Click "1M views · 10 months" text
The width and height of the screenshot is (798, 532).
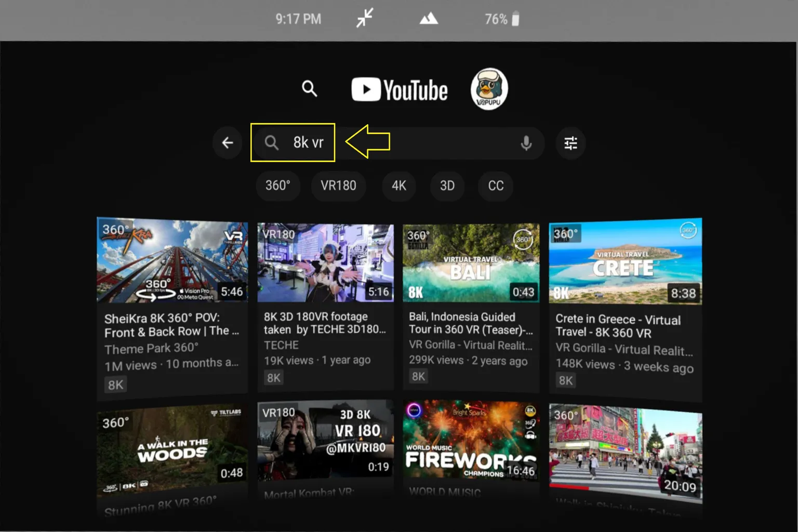point(171,365)
